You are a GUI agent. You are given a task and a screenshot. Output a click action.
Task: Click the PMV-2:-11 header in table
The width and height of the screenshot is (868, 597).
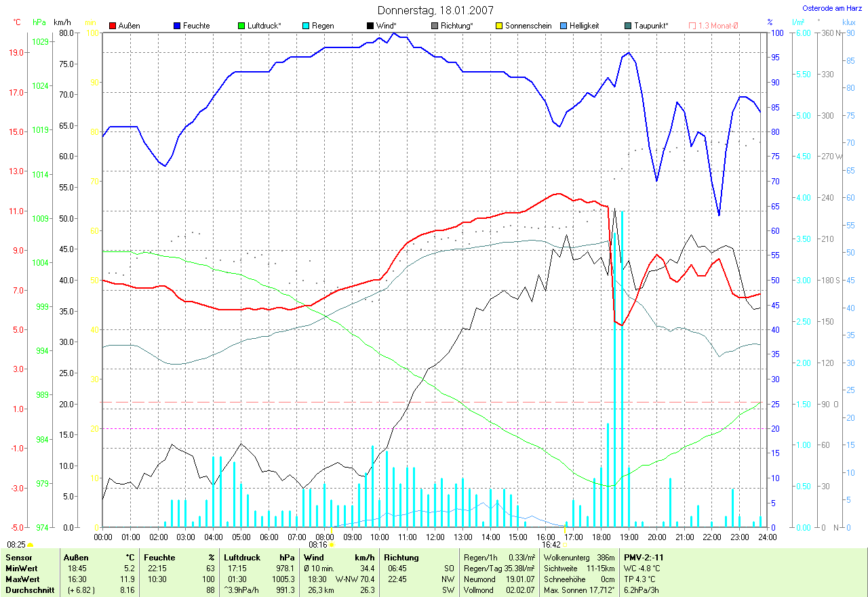(x=644, y=557)
